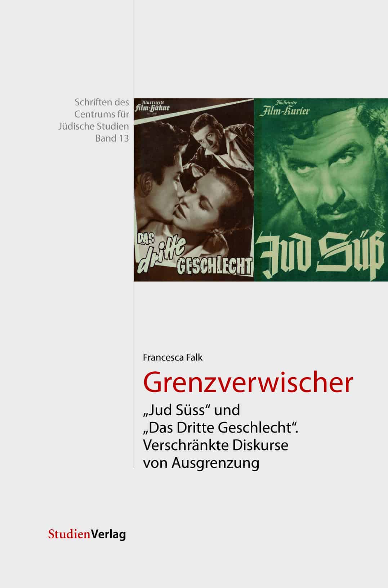Click the vertical gray divider line

point(134,234)
